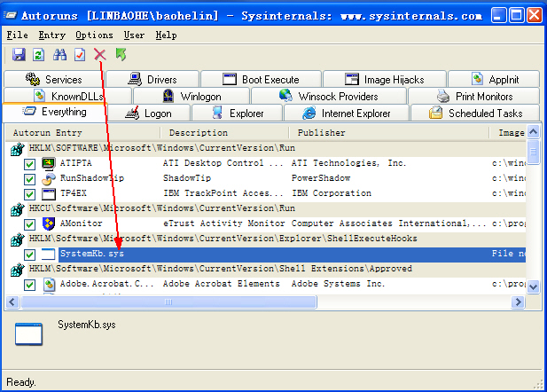
Task: Select the IBM Corporation publisher text
Action: (x=332, y=193)
